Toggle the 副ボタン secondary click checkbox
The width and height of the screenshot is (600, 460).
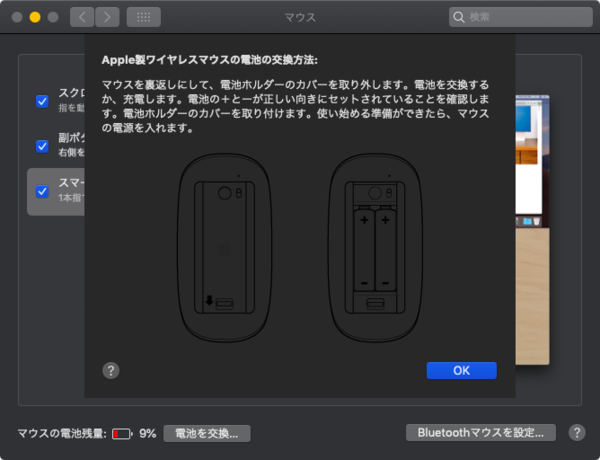[x=42, y=146]
